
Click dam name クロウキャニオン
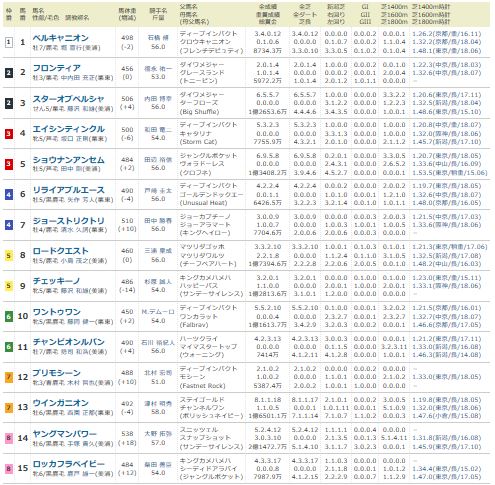point(205,42)
